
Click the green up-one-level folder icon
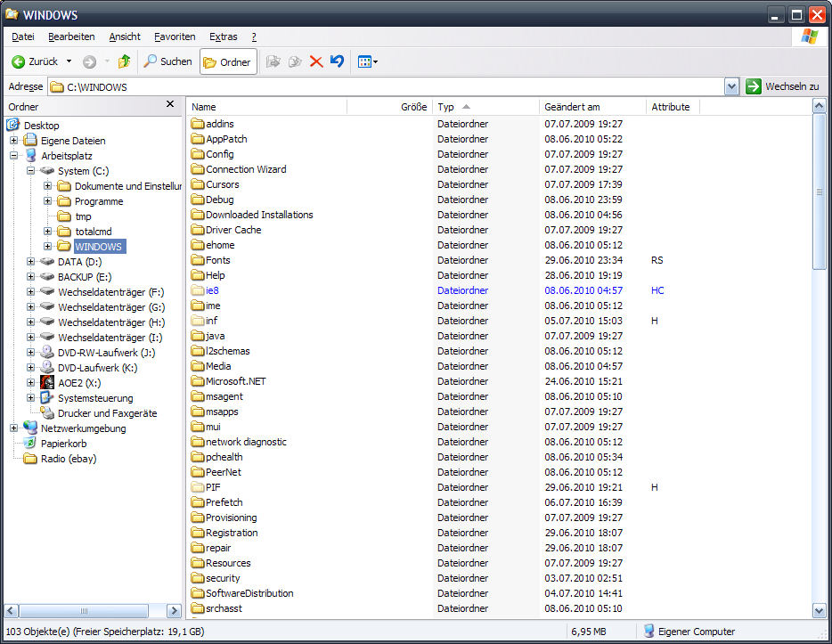(x=124, y=61)
